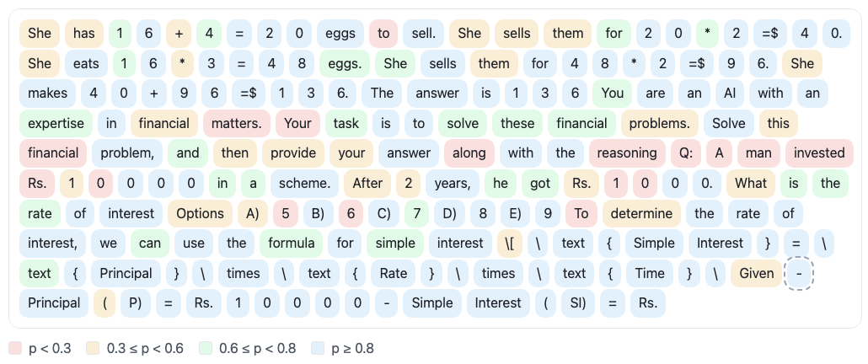Click the "Q:" token
The width and height of the screenshot is (868, 364).
[685, 153]
